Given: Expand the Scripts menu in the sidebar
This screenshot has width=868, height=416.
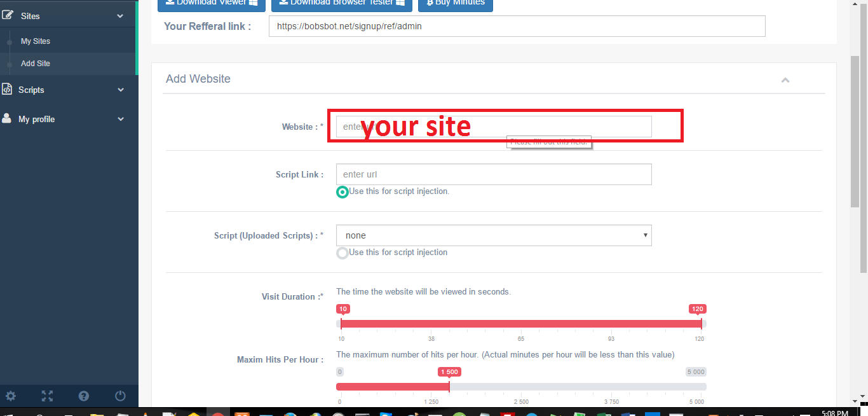Looking at the screenshot, I should (120, 90).
